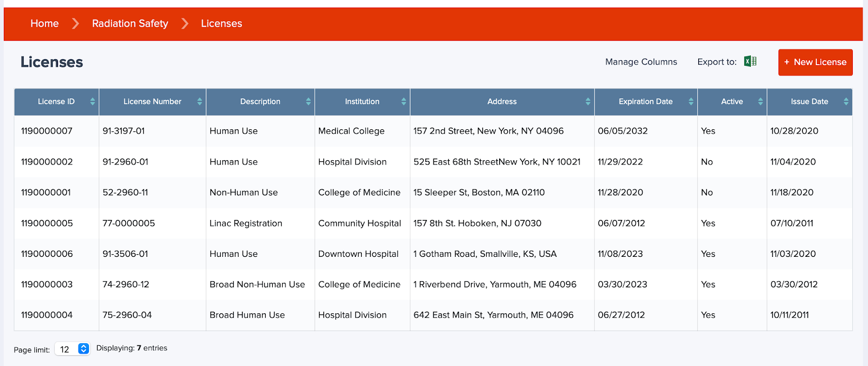Sort by Address column arrows

pos(588,102)
